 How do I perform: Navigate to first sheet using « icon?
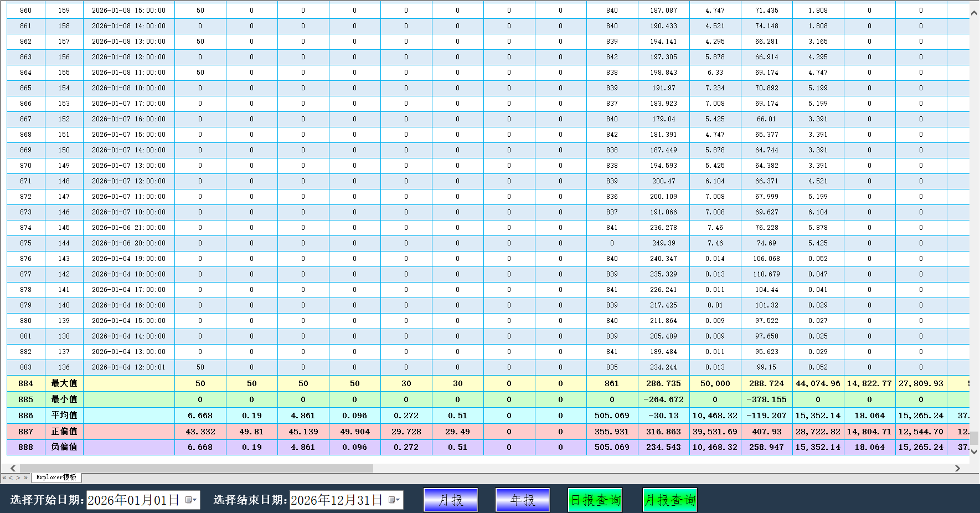[x=5, y=477]
